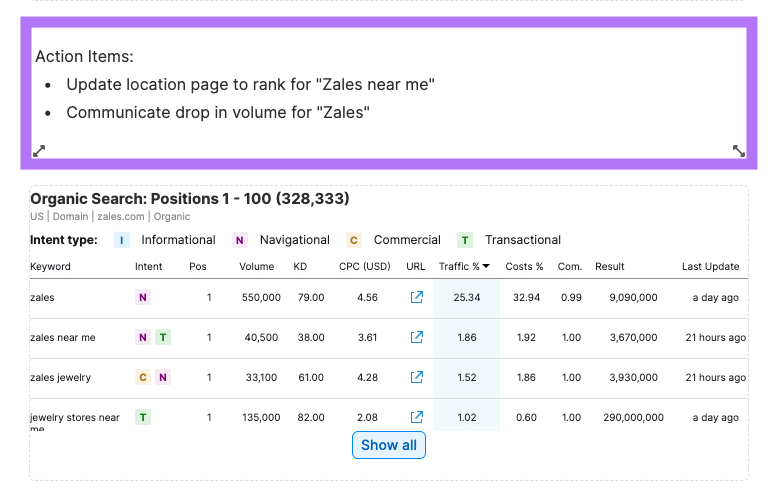
Task: Open the URL link icon for zales
Action: pyautogui.click(x=417, y=297)
